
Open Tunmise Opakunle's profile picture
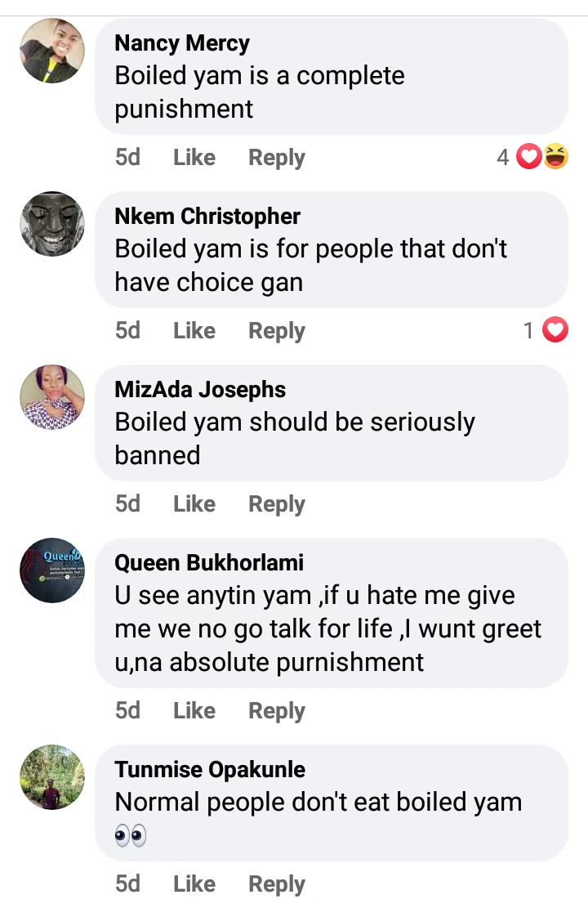[x=52, y=777]
